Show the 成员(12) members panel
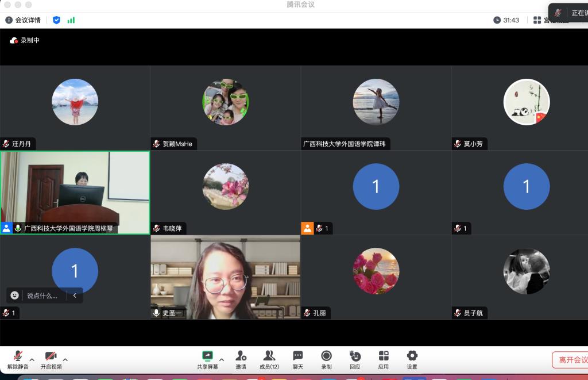 click(269, 359)
